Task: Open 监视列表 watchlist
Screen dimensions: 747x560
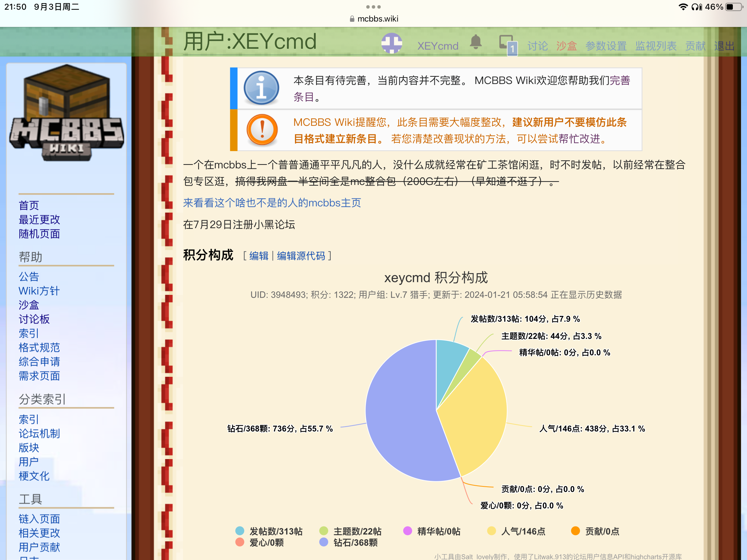Action: (656, 46)
